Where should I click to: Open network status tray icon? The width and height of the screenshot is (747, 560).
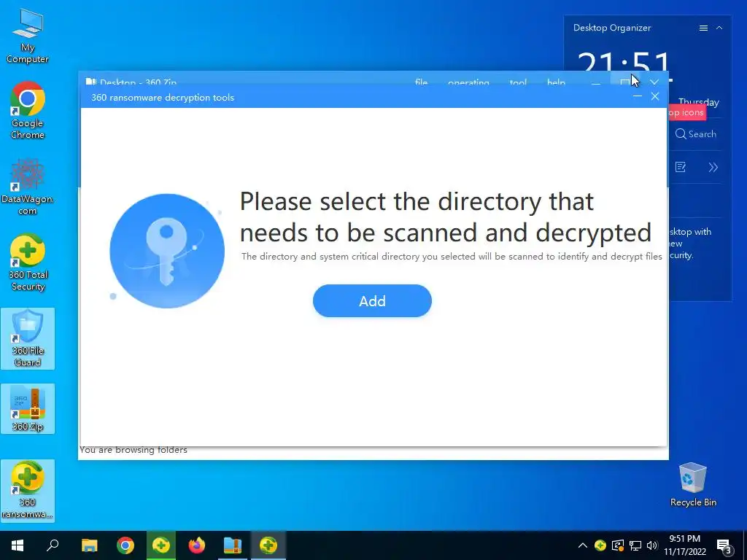[635, 545]
